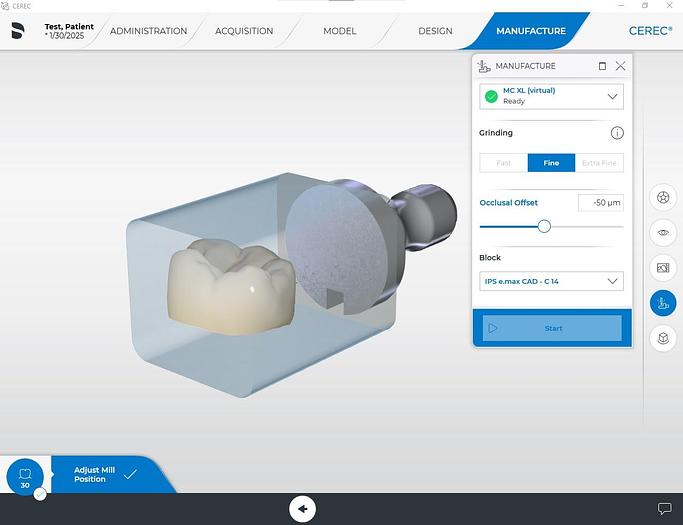Viewport: 683px width, 525px height.
Task: Select tooth 30 restoration icon
Action: point(25,477)
